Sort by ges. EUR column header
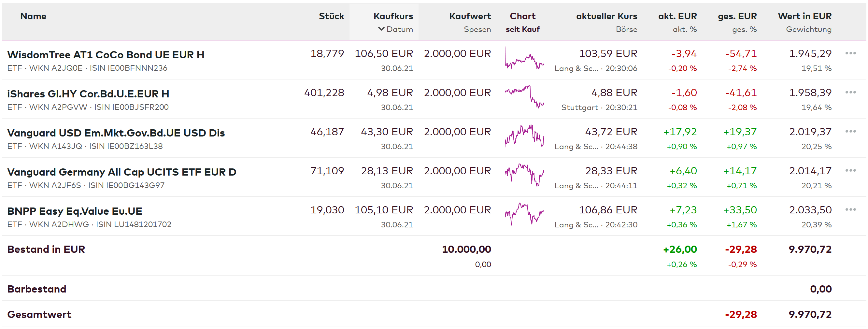Image resolution: width=868 pixels, height=329 pixels. coord(737,16)
